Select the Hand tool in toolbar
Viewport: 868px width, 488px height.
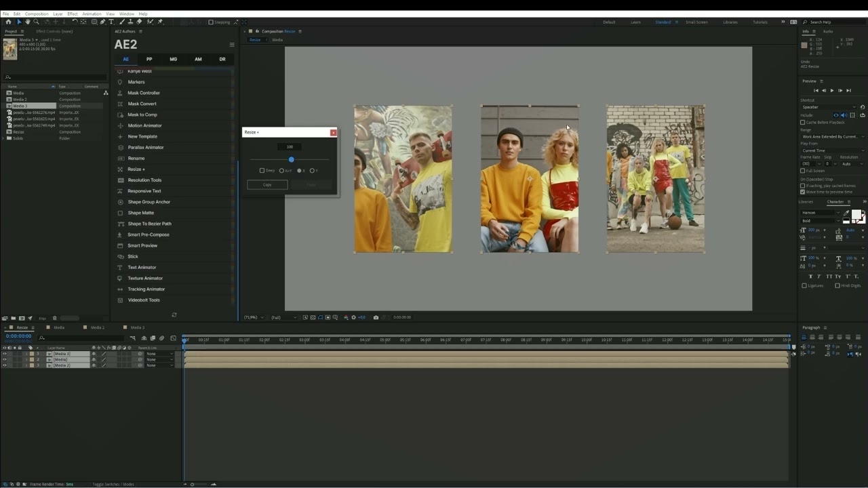coord(28,22)
